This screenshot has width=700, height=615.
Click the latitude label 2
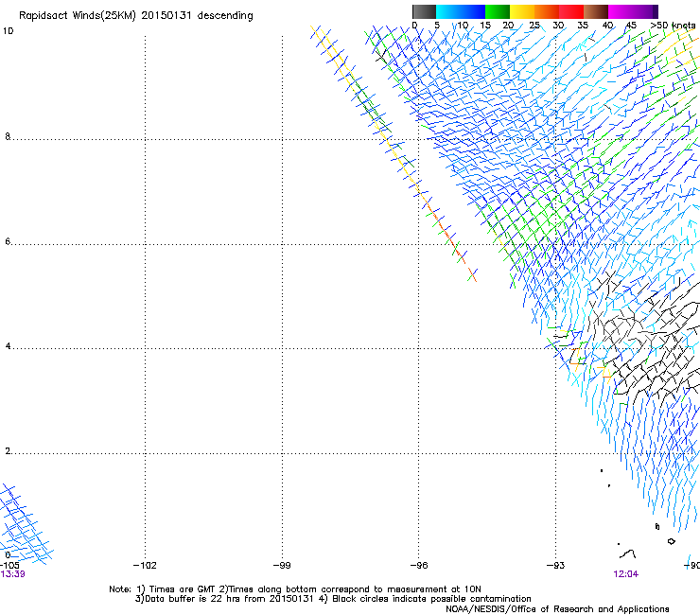tap(8, 451)
